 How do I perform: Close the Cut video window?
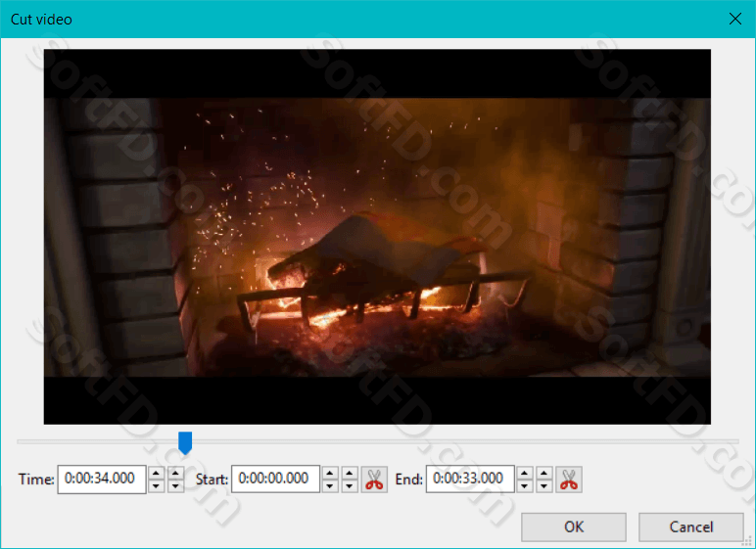click(735, 19)
